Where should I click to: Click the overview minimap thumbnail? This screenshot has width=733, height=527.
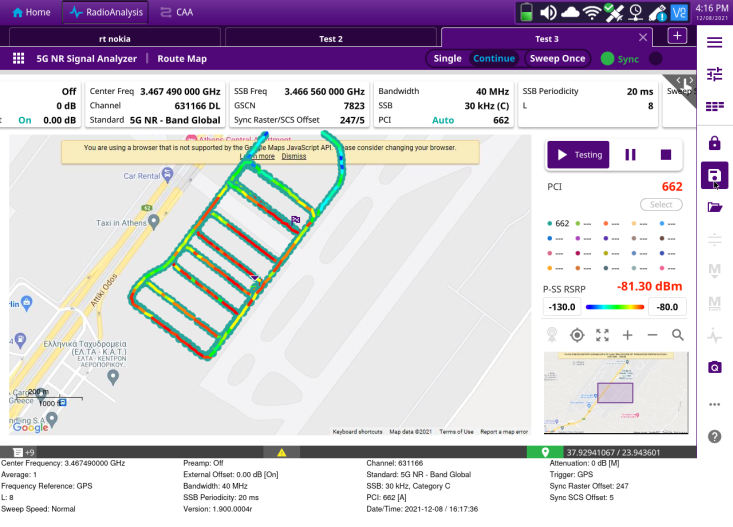616,393
